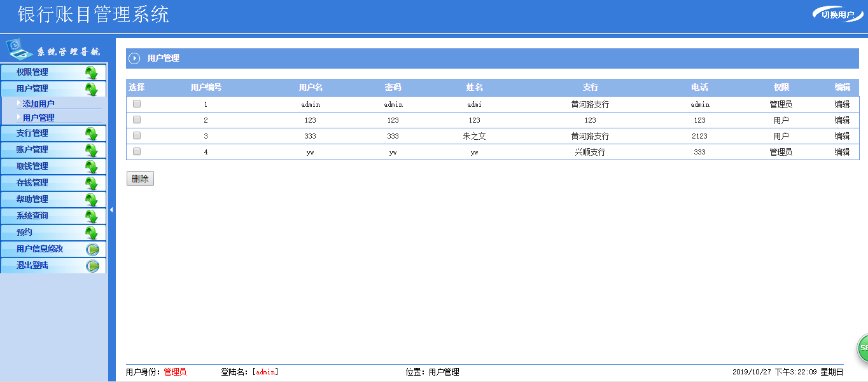Click play icon beside 用户信息修改
Image resolution: width=868 pixels, height=382 pixels.
coord(93,249)
